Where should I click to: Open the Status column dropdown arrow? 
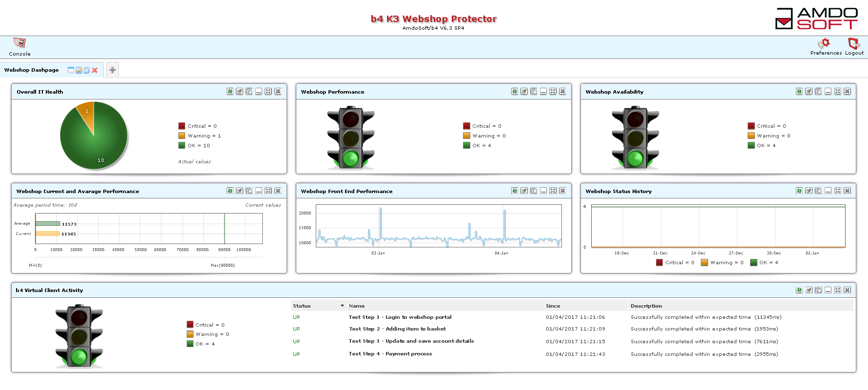click(x=342, y=306)
